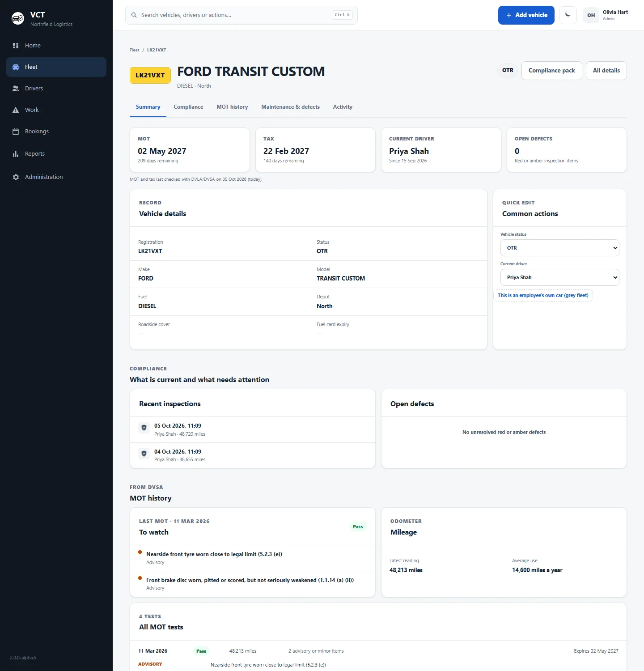Screen dimensions: 644x671
Task: Click the Reports bar chart icon
Action: pyautogui.click(x=16, y=154)
